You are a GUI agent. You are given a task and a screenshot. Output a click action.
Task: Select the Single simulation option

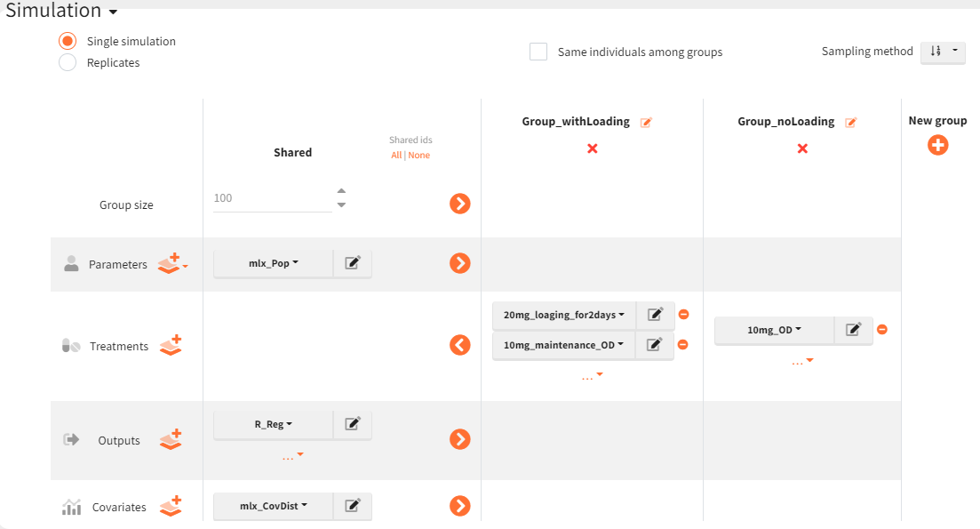(x=67, y=41)
